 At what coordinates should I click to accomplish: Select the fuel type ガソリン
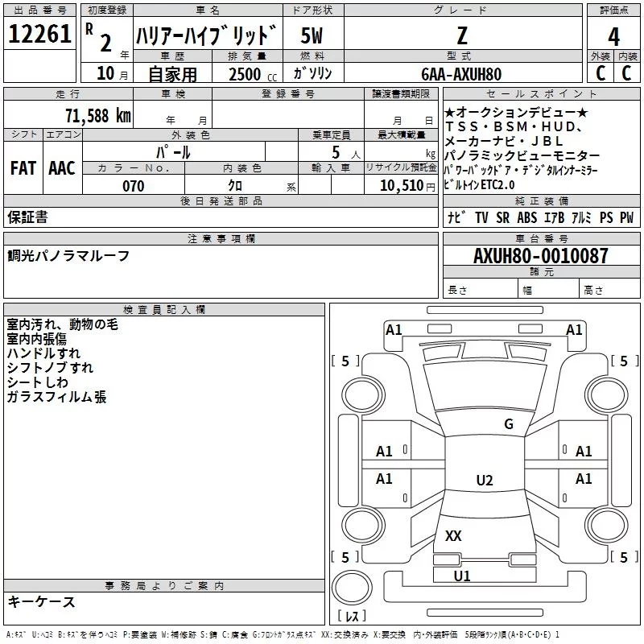[x=312, y=73]
